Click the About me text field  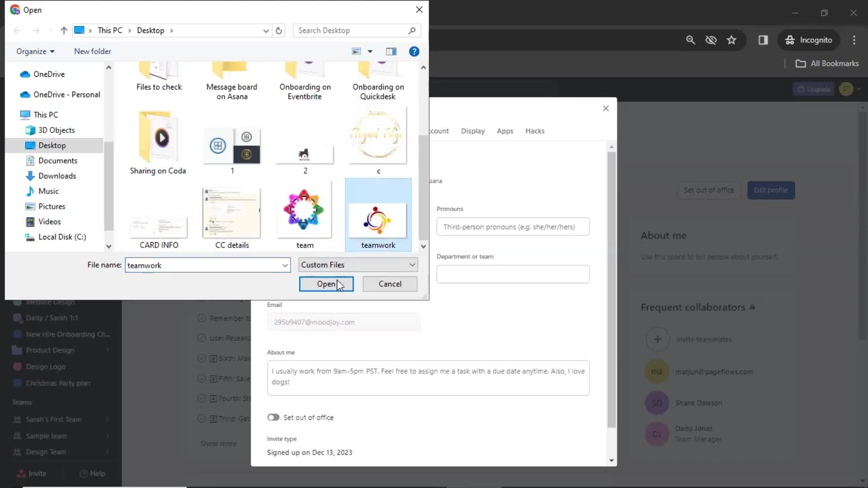click(428, 379)
